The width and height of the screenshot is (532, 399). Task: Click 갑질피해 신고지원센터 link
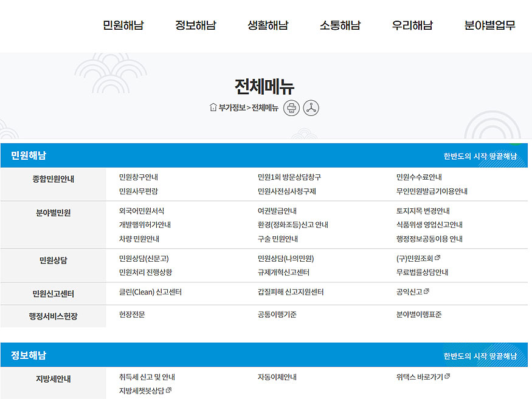[291, 292]
